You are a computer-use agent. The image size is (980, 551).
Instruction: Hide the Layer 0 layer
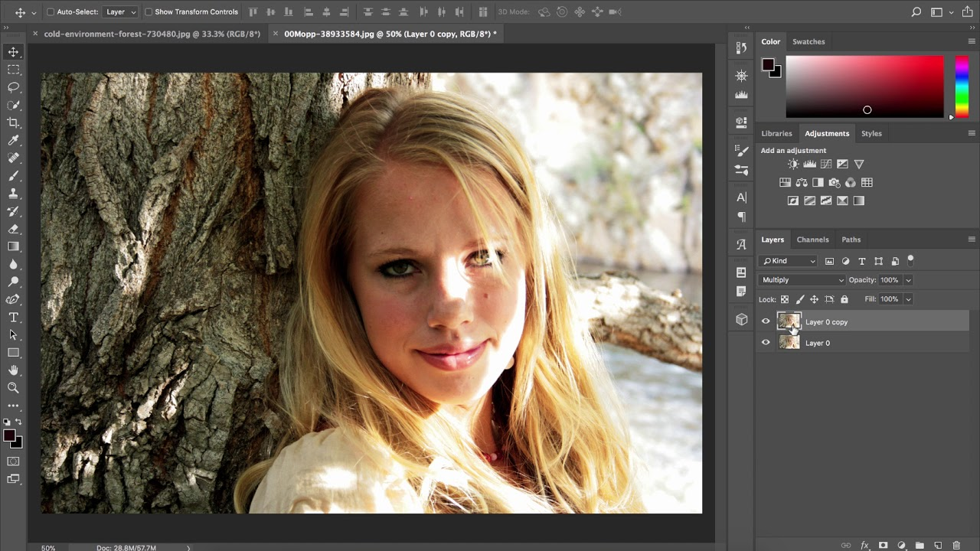coord(766,342)
